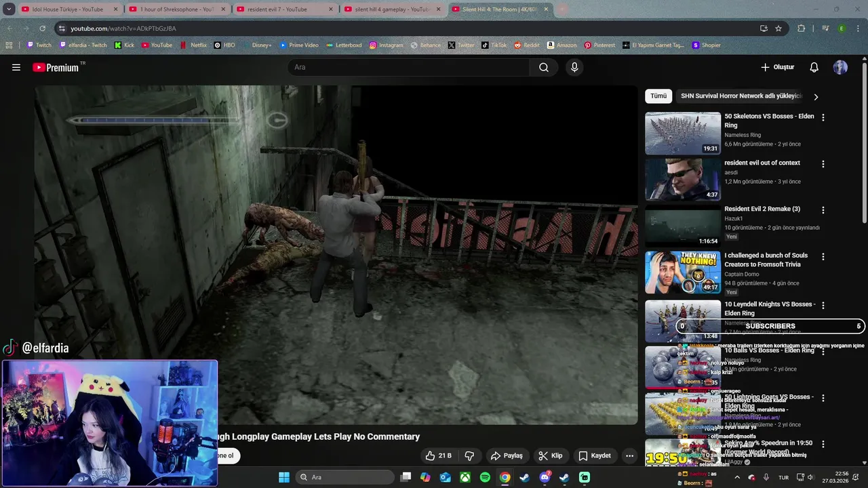Open the TUR keyboard language indicator
Image resolution: width=868 pixels, height=488 pixels.
pyautogui.click(x=784, y=477)
